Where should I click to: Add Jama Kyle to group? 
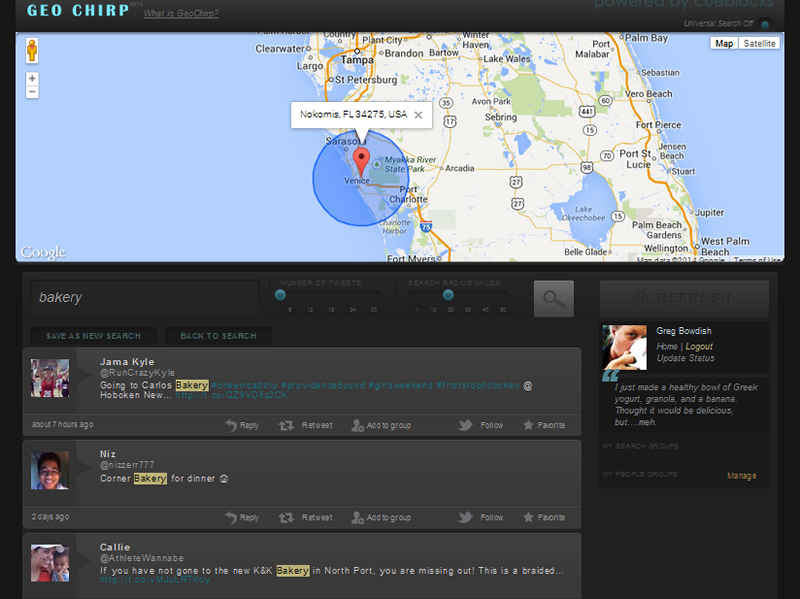coord(381,425)
